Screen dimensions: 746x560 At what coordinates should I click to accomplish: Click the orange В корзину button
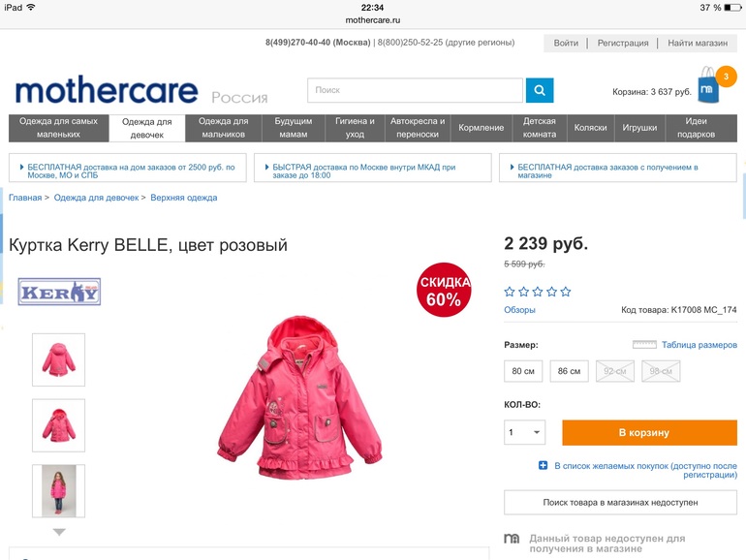[x=649, y=432]
